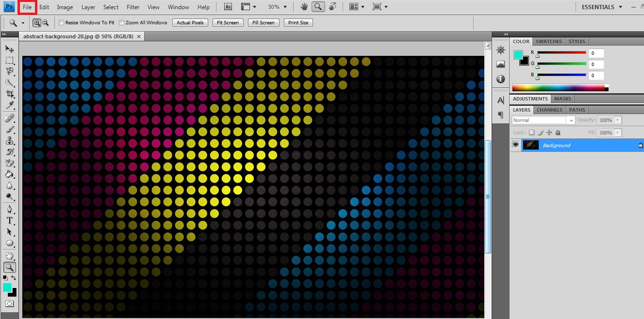Open the Image menu
Viewport: 644px width, 319px height.
[65, 7]
